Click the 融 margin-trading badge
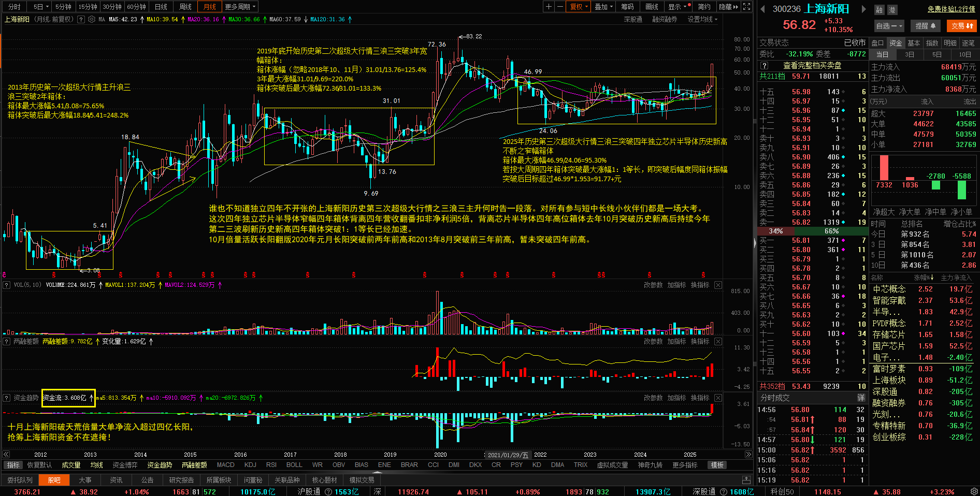This screenshot has height=496, width=980. click(879, 10)
